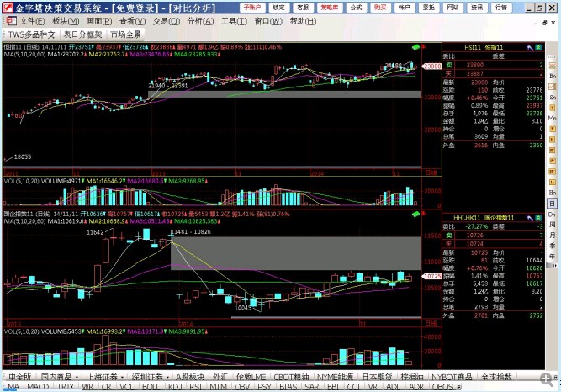Switch to the TWS多品种交 tab

pos(31,34)
